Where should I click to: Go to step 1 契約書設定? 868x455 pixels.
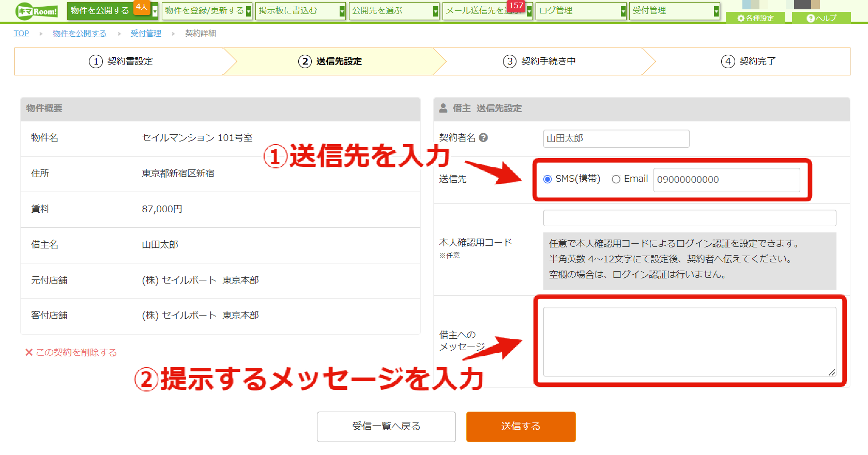click(x=121, y=61)
